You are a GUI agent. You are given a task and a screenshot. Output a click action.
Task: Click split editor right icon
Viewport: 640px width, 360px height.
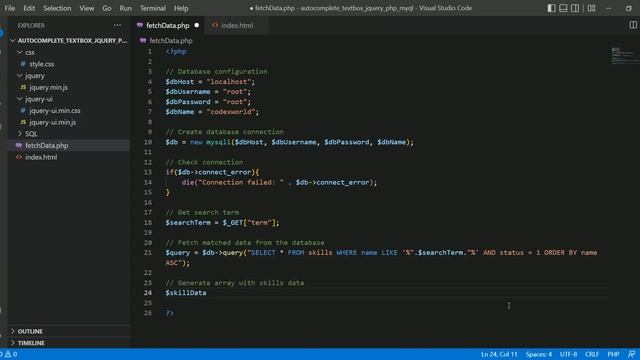point(633,25)
